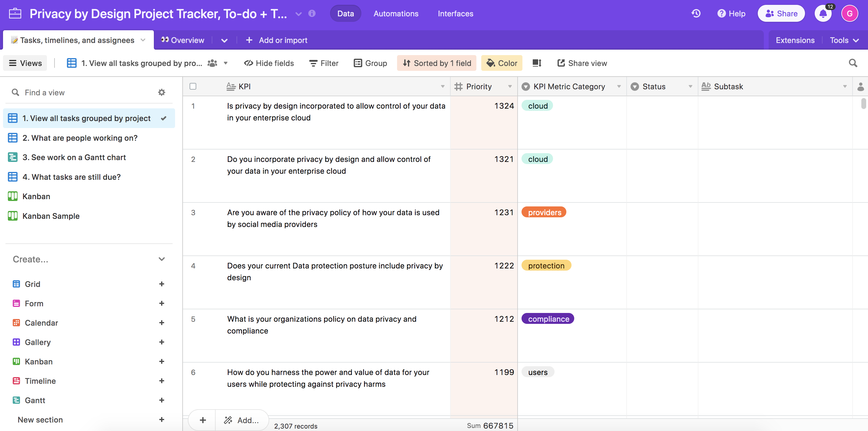Screen dimensions: 868x431
Task: Click the purple compliance tag
Action: click(548, 318)
